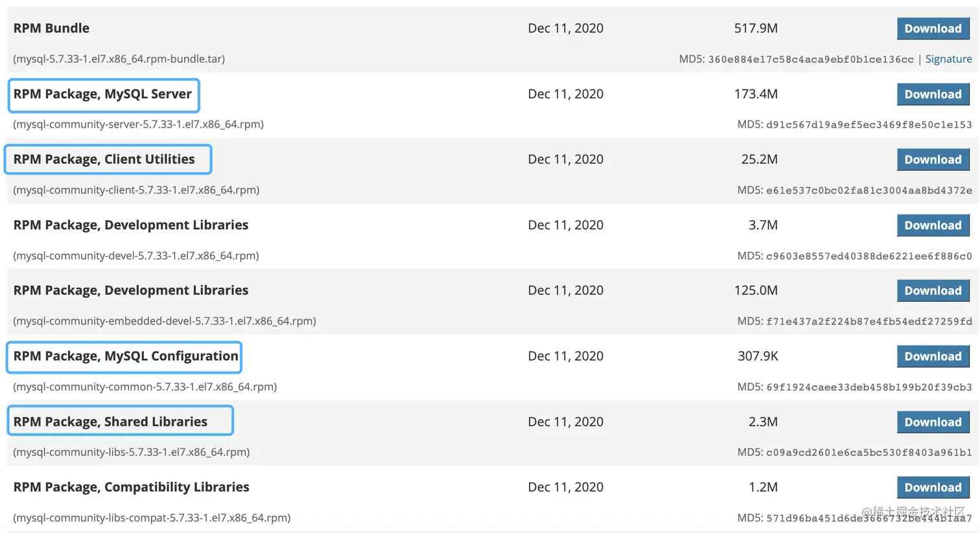Download the 3.7M Development Libraries package
The height and width of the screenshot is (533, 980).
click(x=933, y=225)
